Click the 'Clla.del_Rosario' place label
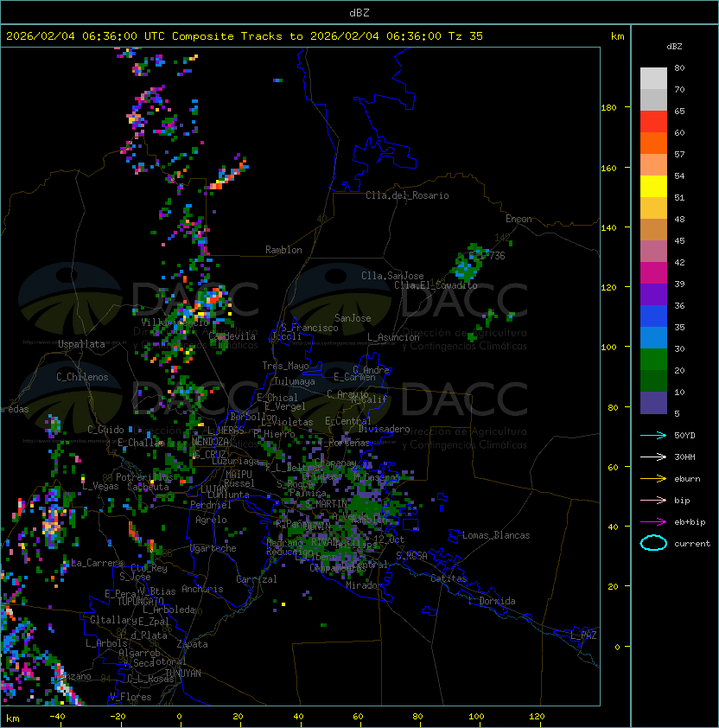 point(407,195)
